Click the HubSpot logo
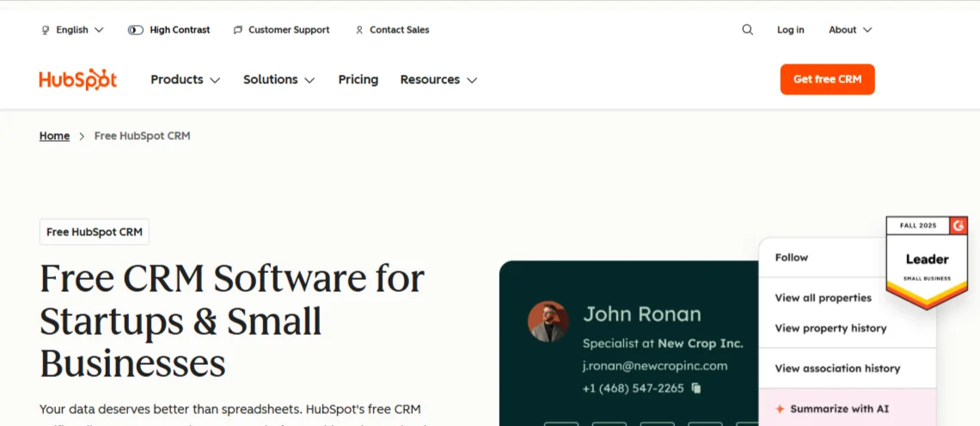Viewport: 980px width, 426px height. tap(78, 79)
